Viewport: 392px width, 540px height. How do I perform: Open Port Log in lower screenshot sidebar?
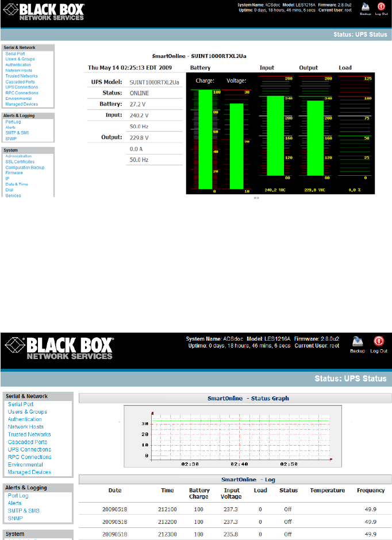click(x=18, y=496)
